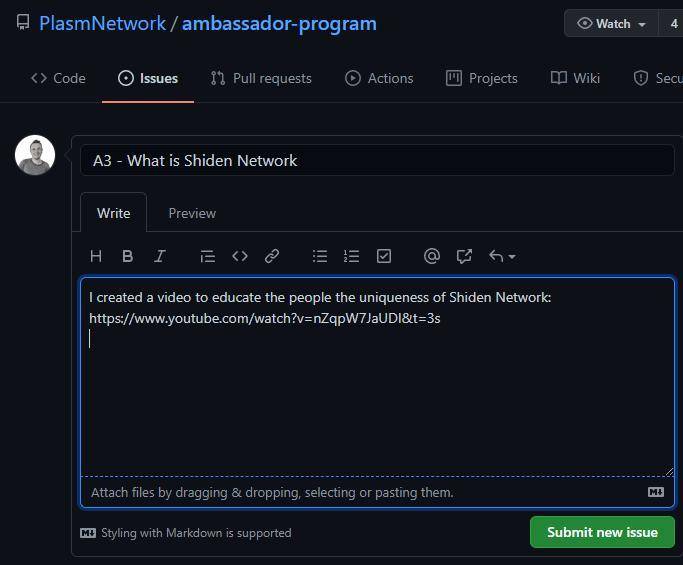Click the issue title input field
This screenshot has height=565, width=683.
(x=377, y=160)
